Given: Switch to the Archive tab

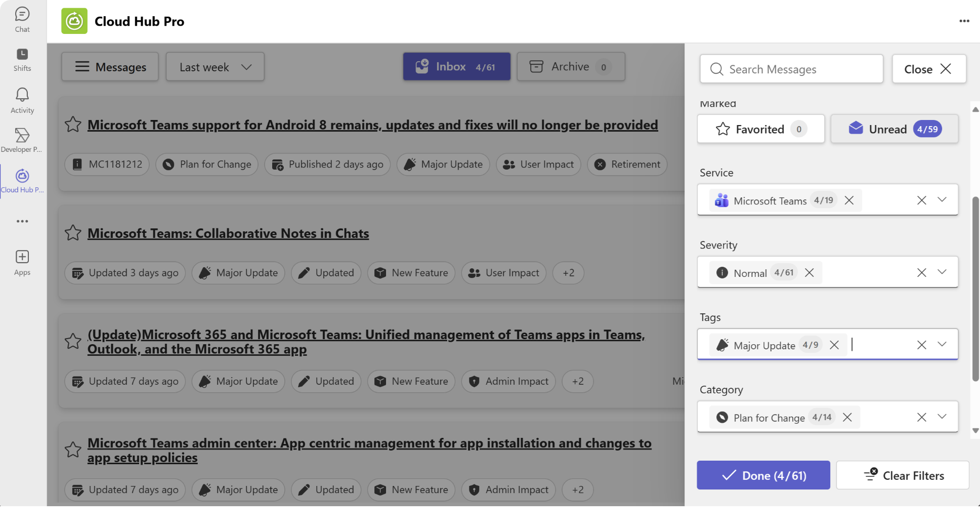Looking at the screenshot, I should (x=570, y=67).
